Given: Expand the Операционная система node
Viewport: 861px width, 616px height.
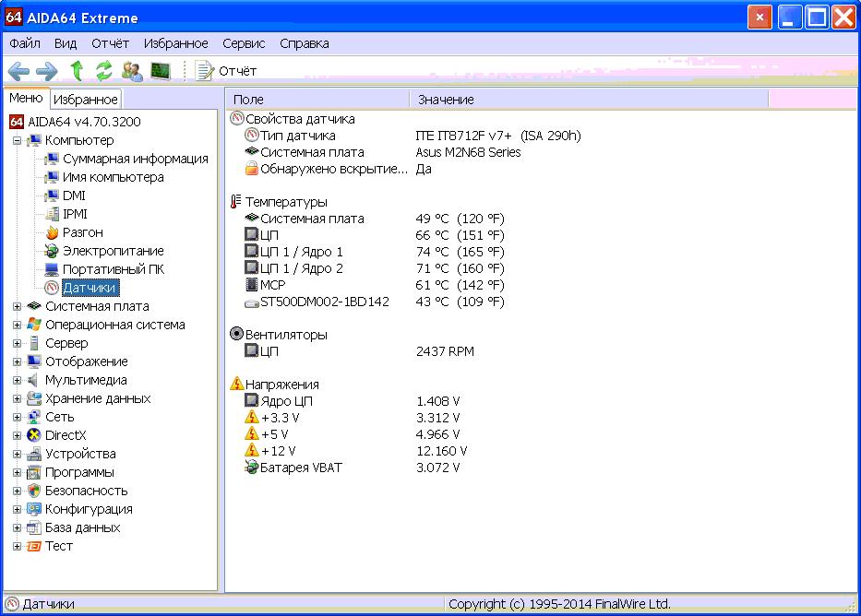Looking at the screenshot, I should click(17, 325).
